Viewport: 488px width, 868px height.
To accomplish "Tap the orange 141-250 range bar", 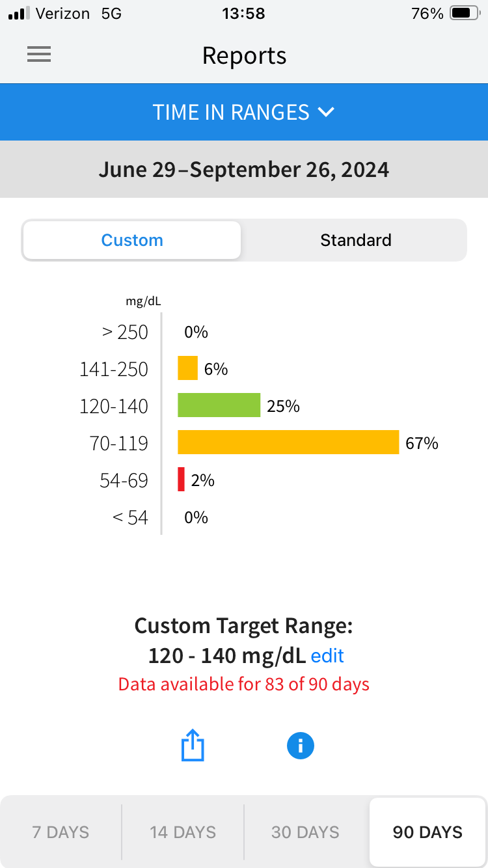I will pyautogui.click(x=187, y=368).
